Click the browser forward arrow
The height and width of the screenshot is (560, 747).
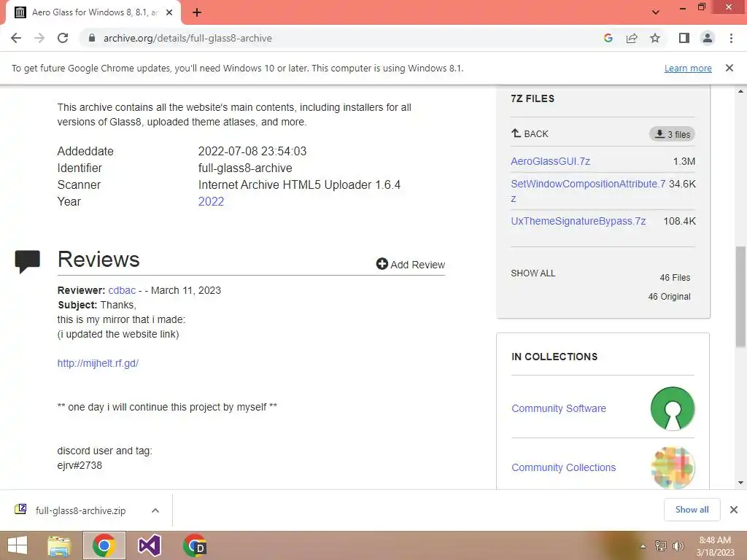(39, 38)
